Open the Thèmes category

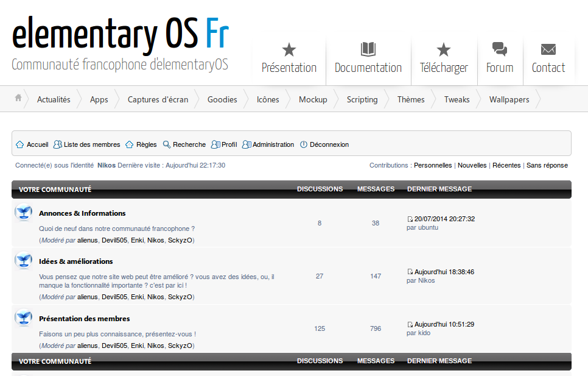[x=411, y=99]
